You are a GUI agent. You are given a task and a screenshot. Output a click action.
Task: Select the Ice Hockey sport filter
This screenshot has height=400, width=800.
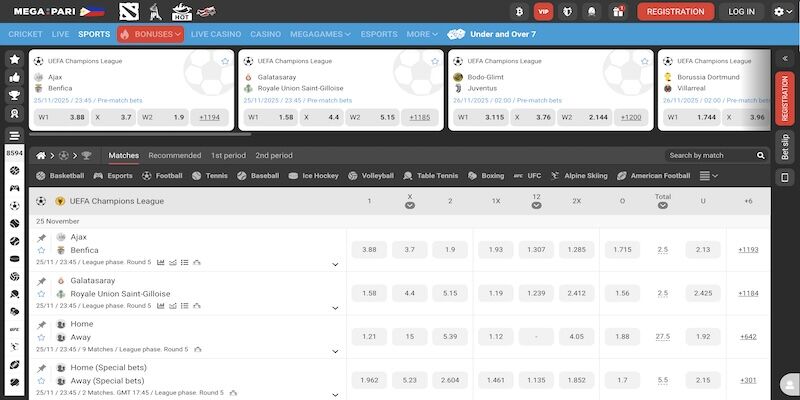point(314,176)
